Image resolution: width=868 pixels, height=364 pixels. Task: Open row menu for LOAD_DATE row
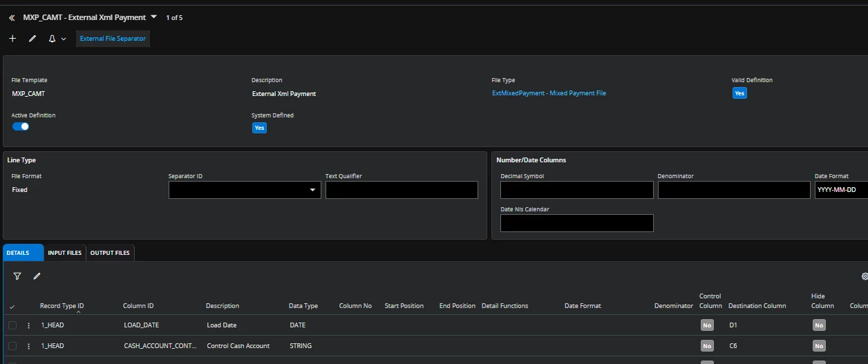tap(29, 325)
